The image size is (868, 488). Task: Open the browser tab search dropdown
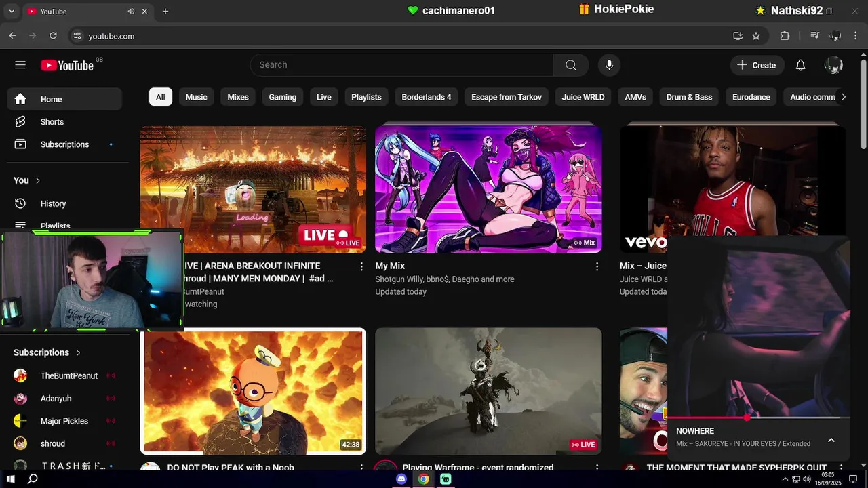point(11,12)
